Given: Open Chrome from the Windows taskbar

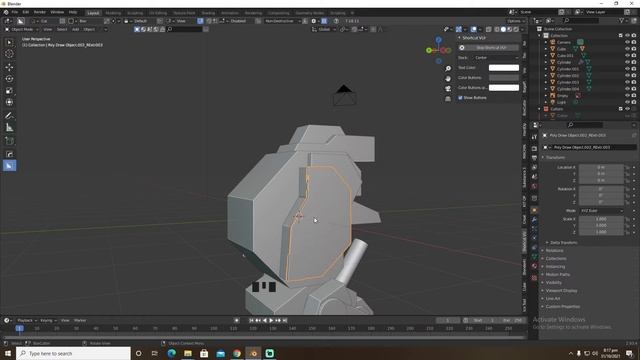Looking at the screenshot, I should point(237,353).
